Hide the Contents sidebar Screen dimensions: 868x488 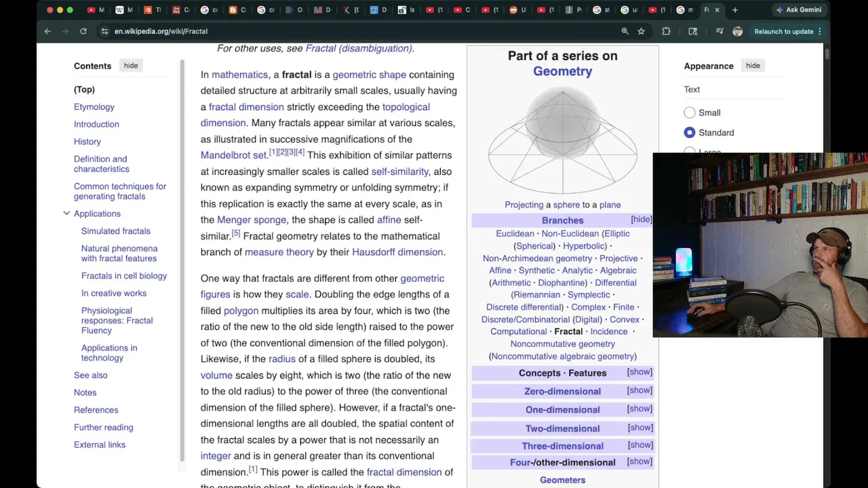(131, 66)
